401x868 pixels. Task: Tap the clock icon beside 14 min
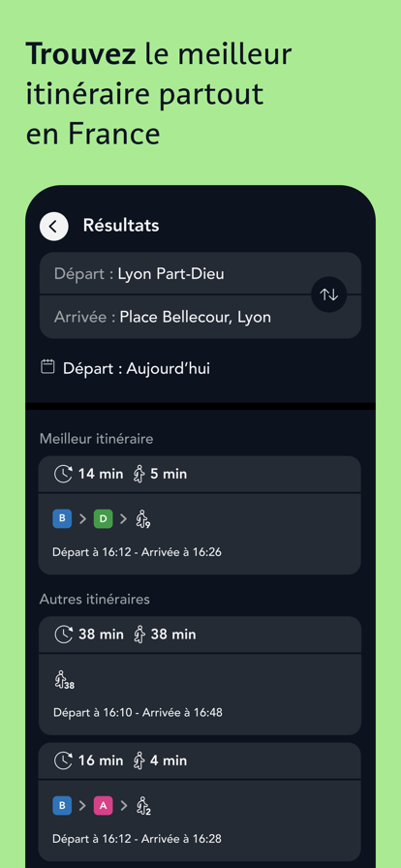[x=63, y=474]
